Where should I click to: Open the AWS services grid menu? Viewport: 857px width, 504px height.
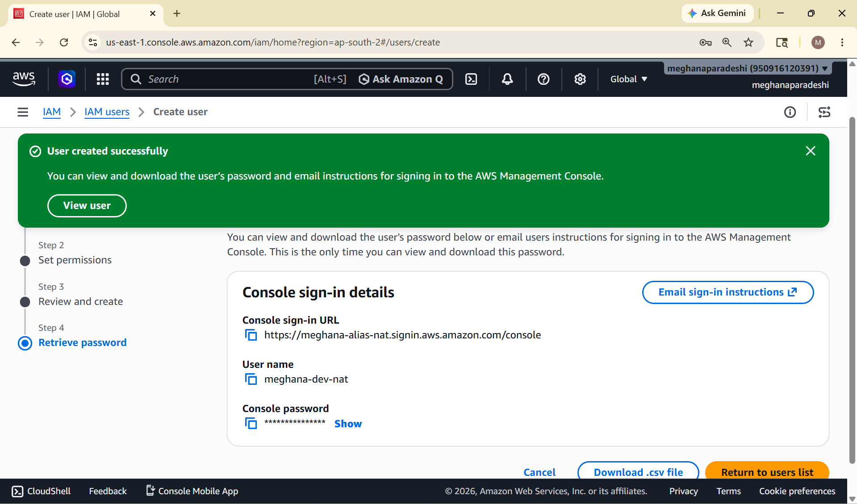(103, 79)
